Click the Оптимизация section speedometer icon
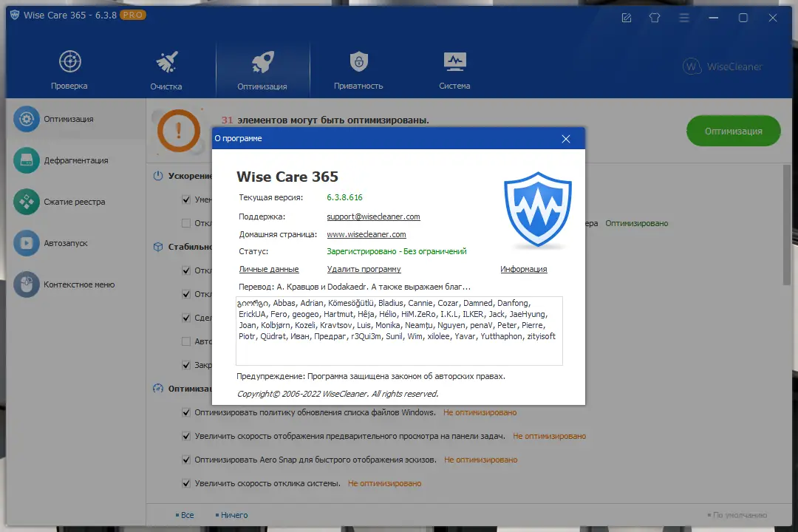The width and height of the screenshot is (798, 532). click(158, 389)
